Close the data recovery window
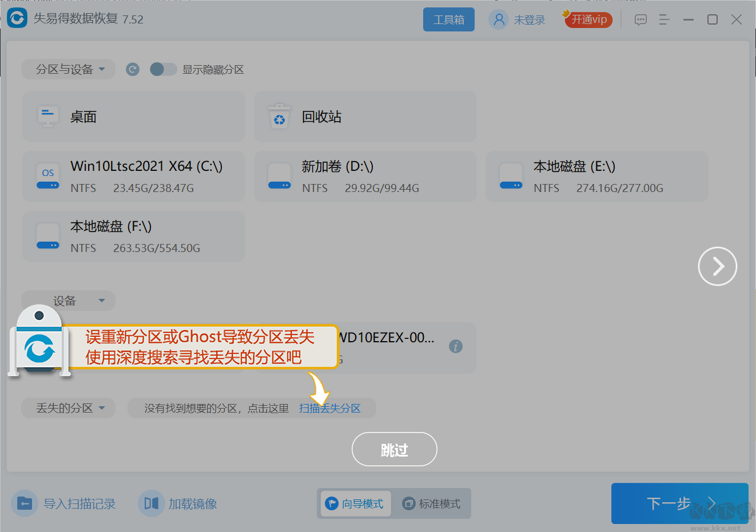The image size is (756, 532). point(737,20)
